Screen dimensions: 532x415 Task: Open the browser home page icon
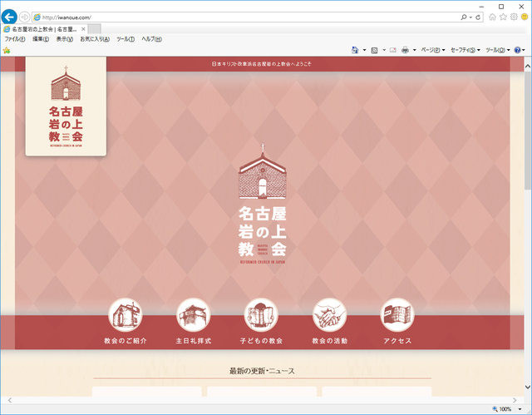493,17
